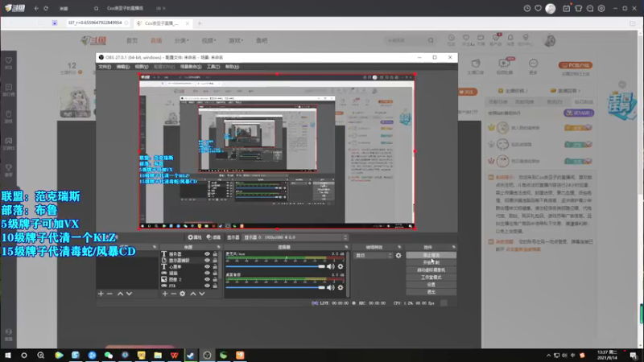
Task: Open the browser's history clock icon
Action: [x=527, y=8]
